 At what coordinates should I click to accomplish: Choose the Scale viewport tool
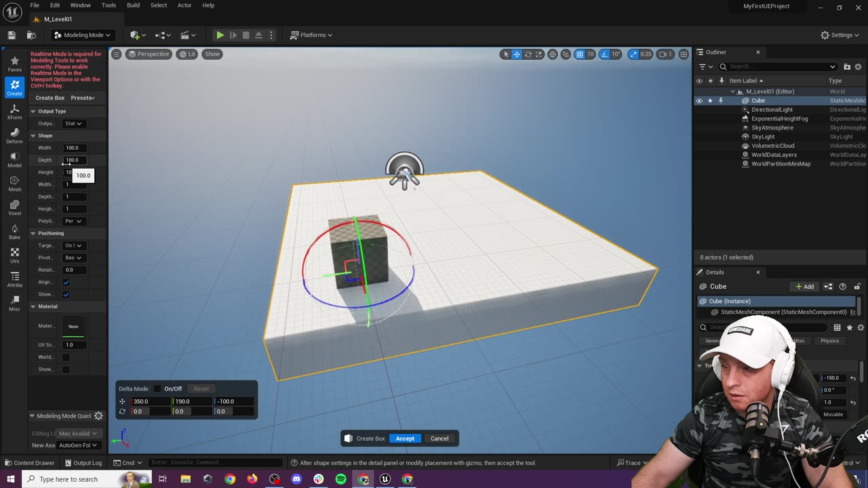tap(539, 54)
